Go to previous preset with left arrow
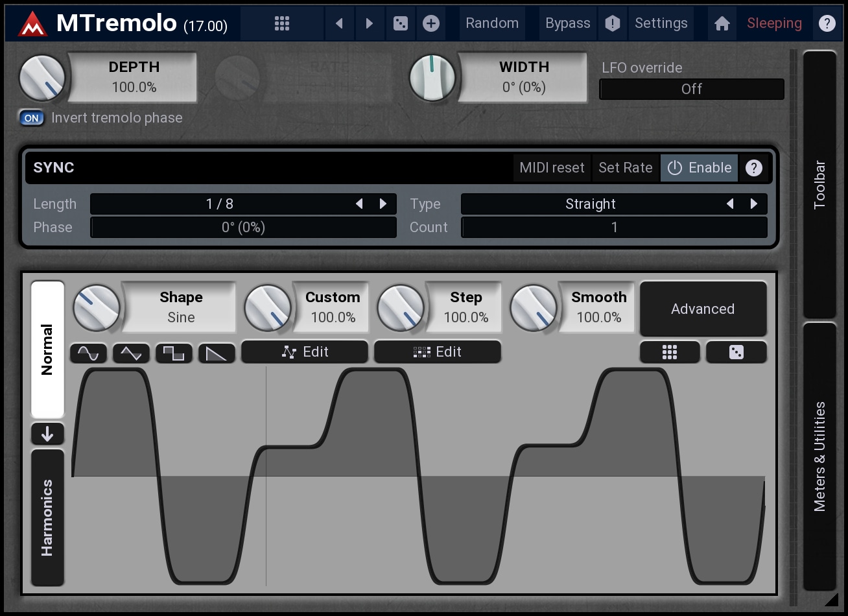 [x=339, y=23]
